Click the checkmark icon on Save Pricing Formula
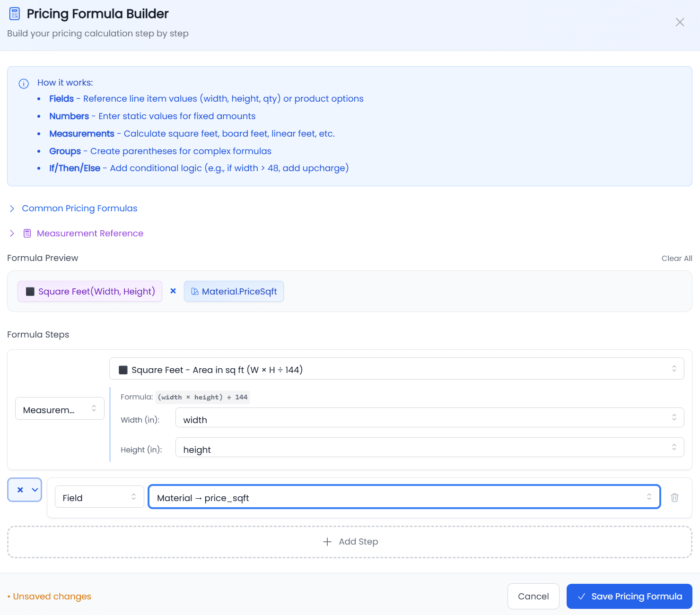Screen dimensions: 700x615 tap(581, 596)
